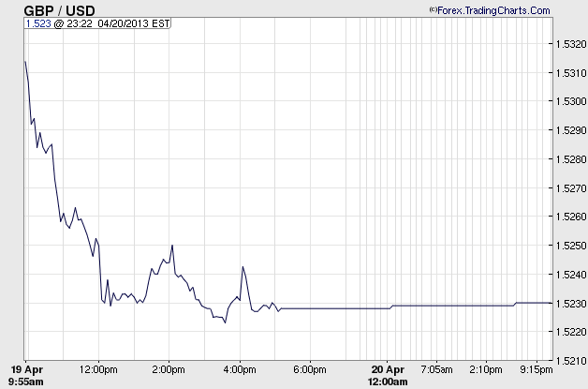
Task: Click the 1.5250 price axis label
Action: point(571,246)
